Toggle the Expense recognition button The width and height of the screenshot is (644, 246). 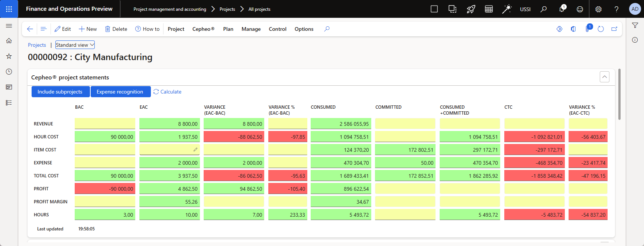point(120,92)
